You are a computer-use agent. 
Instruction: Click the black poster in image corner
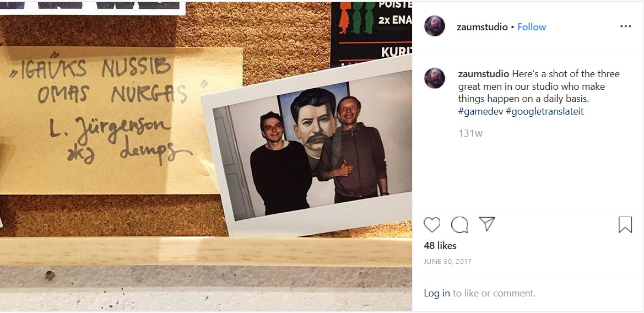(371, 33)
